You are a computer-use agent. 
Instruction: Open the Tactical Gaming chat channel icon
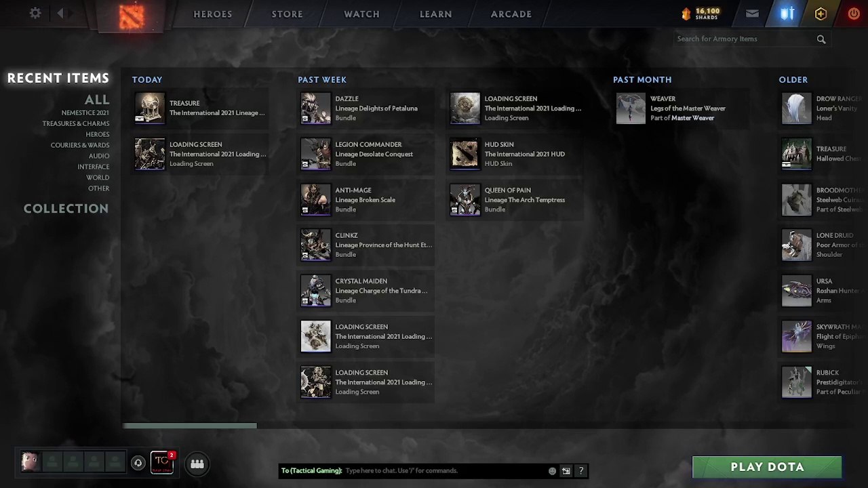pyautogui.click(x=161, y=462)
